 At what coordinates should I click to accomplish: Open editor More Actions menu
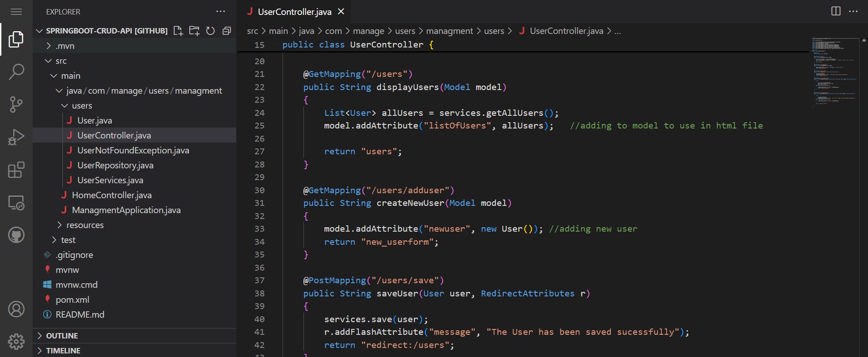[853, 11]
